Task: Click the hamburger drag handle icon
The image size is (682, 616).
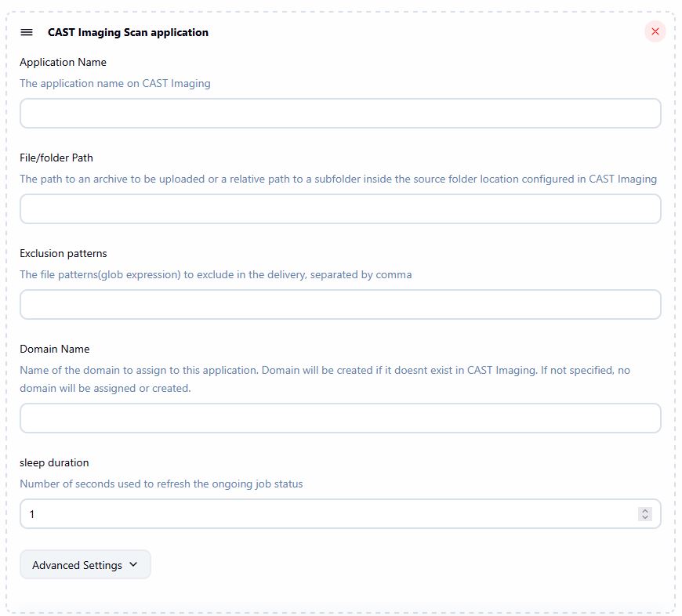Action: coord(27,32)
